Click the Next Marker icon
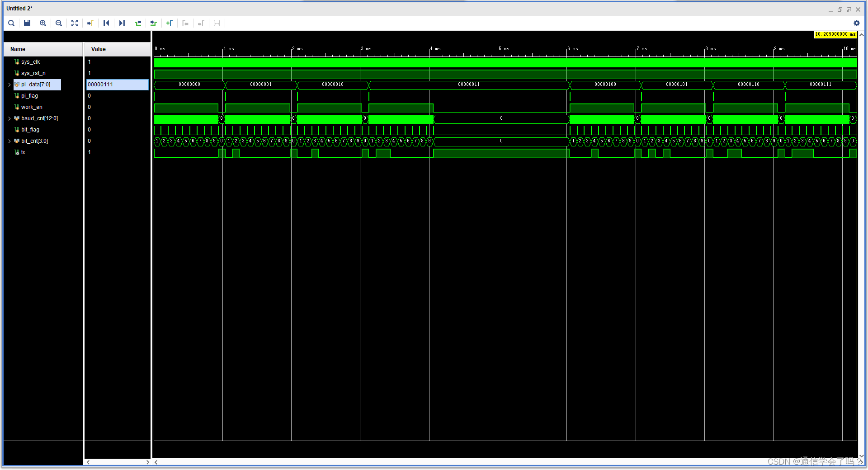868x470 pixels. pos(201,23)
